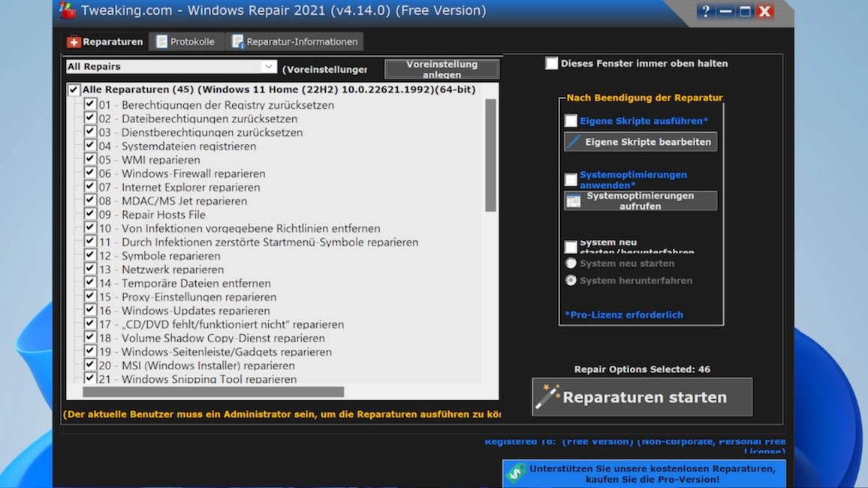The height and width of the screenshot is (488, 868).
Task: Select row 20 MSI (Windows Installer) reparieren
Action: [197, 366]
